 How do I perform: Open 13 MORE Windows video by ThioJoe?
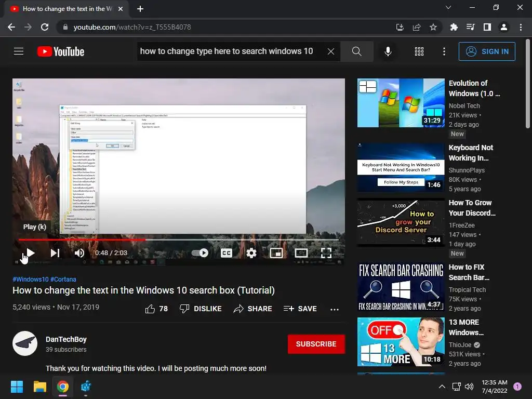click(x=401, y=342)
